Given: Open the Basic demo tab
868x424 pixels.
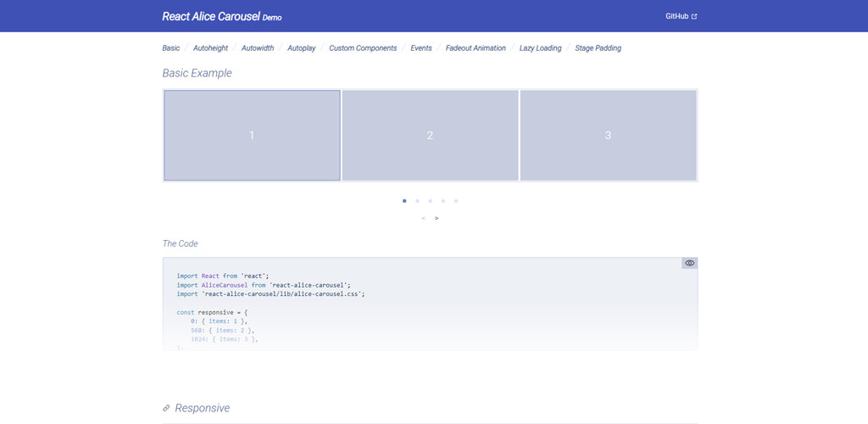Looking at the screenshot, I should click(171, 48).
